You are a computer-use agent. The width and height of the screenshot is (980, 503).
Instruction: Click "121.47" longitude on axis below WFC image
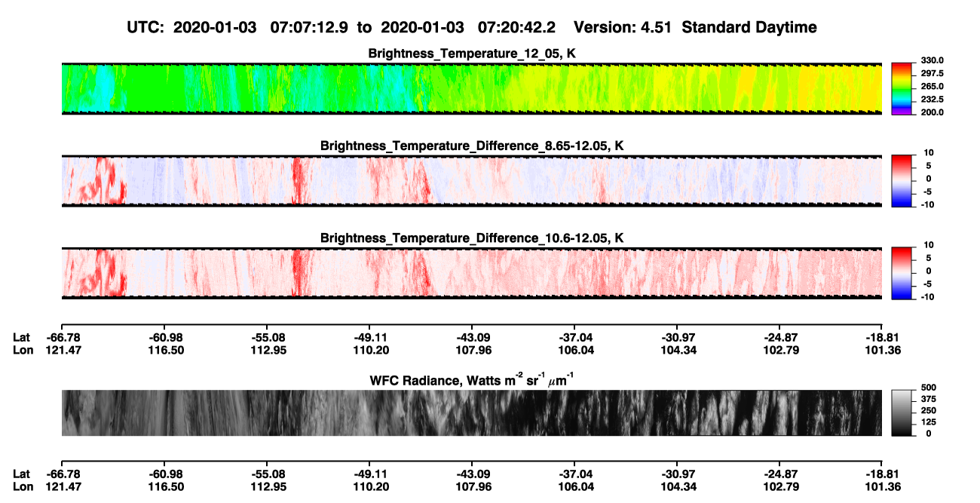[62, 487]
